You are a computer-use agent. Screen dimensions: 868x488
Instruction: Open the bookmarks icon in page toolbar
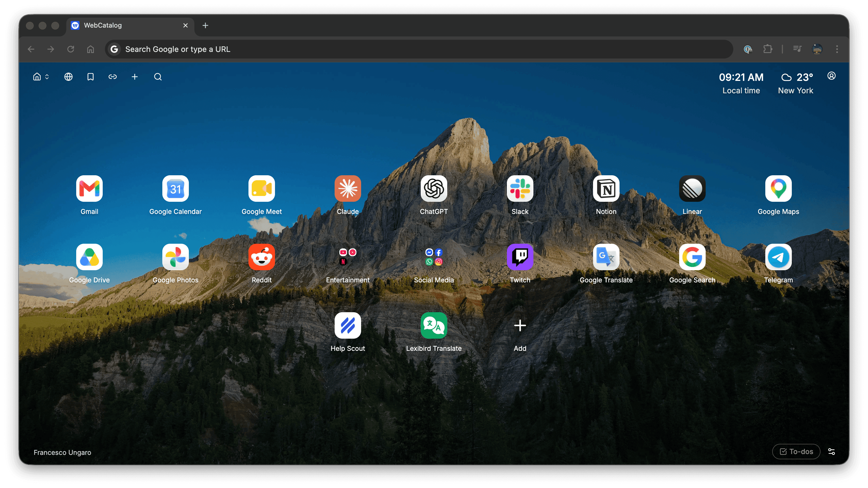coord(90,77)
